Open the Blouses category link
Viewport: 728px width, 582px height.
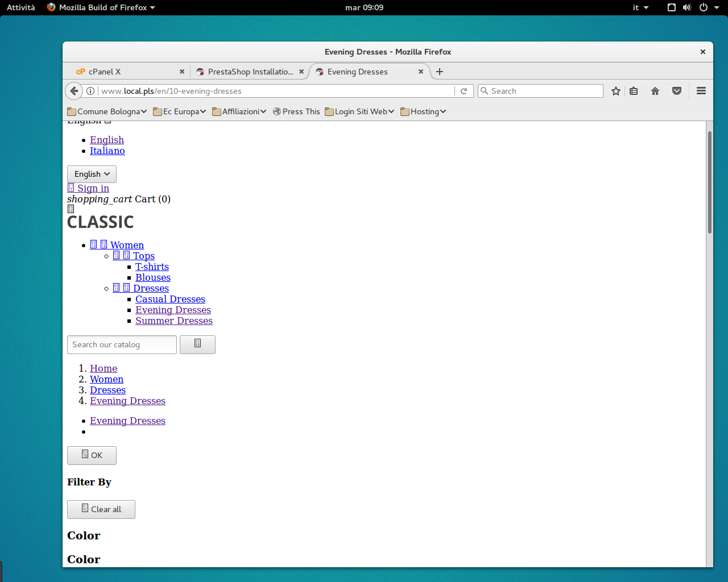[153, 277]
